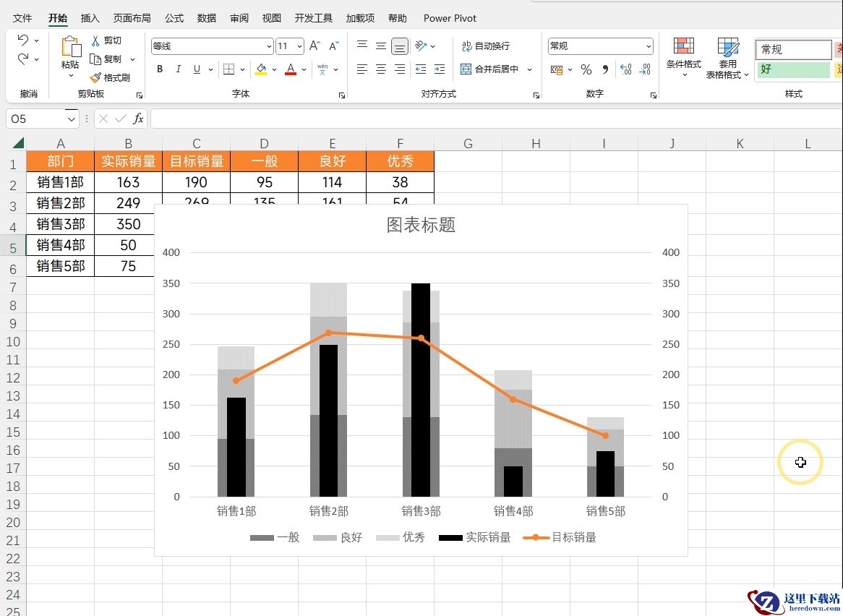Click in the formula bar input
This screenshot has height=616, width=843.
pyautogui.click(x=496, y=119)
